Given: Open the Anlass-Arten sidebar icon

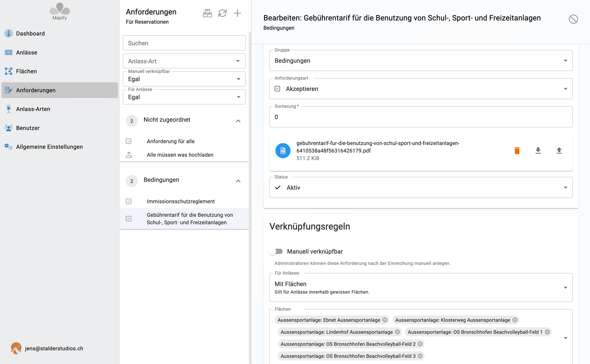Looking at the screenshot, I should click(9, 109).
